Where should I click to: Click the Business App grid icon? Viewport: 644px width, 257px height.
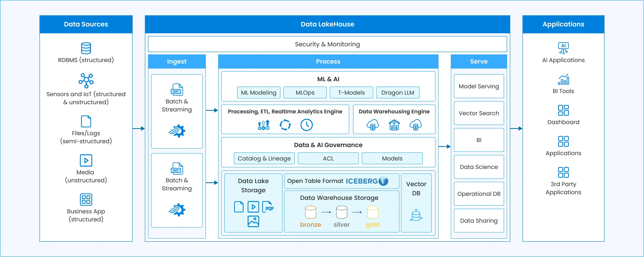[86, 199]
